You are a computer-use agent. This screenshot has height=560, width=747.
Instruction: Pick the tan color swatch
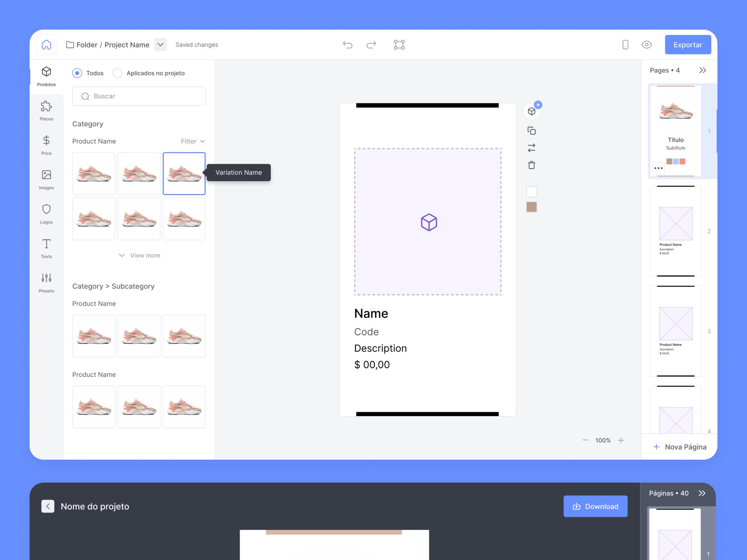tap(531, 207)
